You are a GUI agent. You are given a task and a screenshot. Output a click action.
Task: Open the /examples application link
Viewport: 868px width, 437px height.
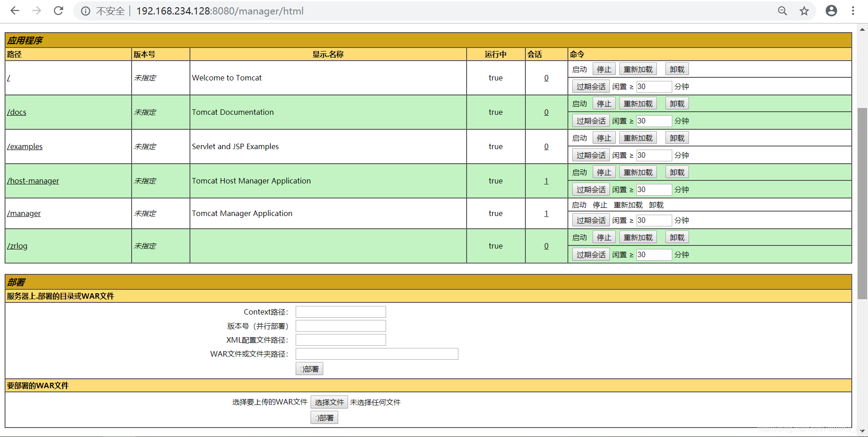(25, 146)
